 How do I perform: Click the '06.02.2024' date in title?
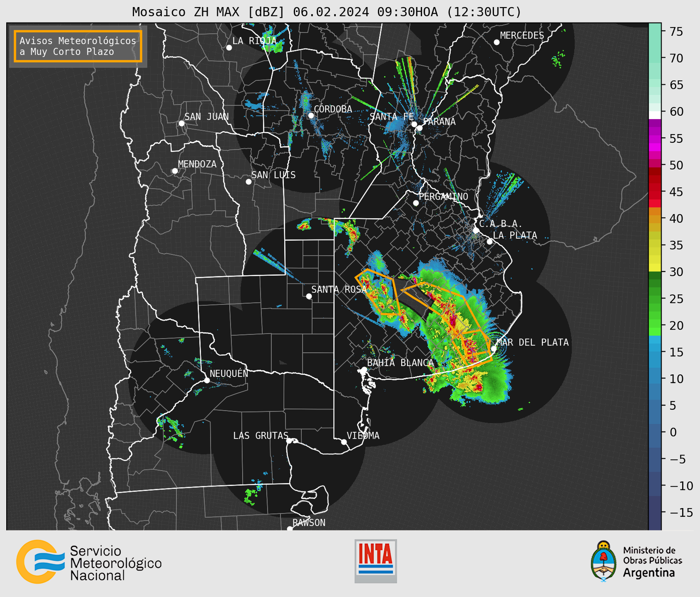coord(331,12)
